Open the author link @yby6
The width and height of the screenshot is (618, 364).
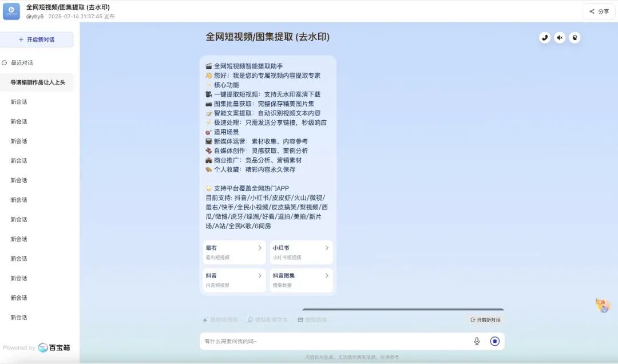(35, 17)
